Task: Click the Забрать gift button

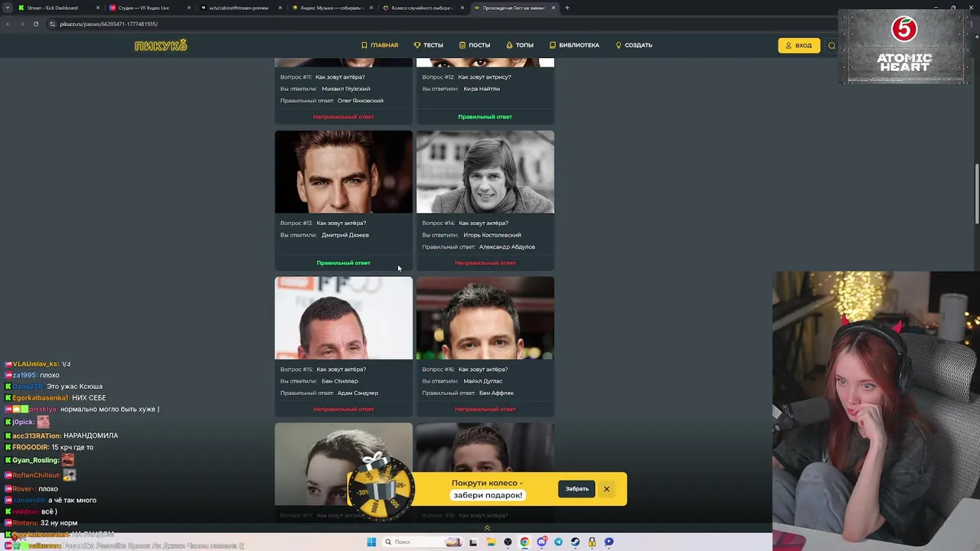Action: [577, 489]
